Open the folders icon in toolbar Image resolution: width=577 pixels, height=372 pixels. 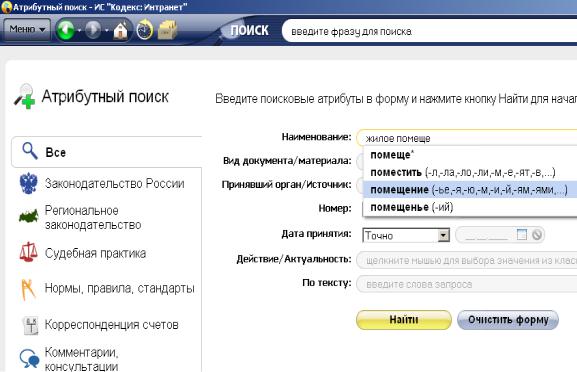point(167,30)
